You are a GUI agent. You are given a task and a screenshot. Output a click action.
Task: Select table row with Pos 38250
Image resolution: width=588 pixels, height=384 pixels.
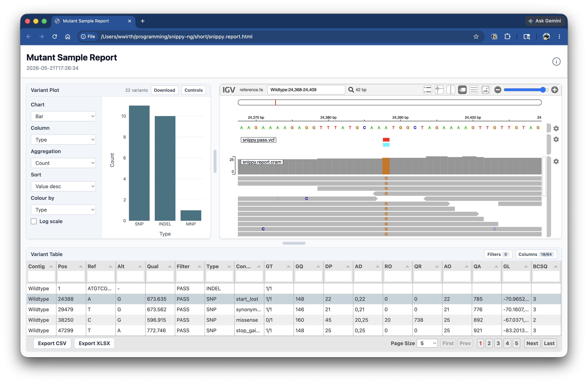[294, 320]
